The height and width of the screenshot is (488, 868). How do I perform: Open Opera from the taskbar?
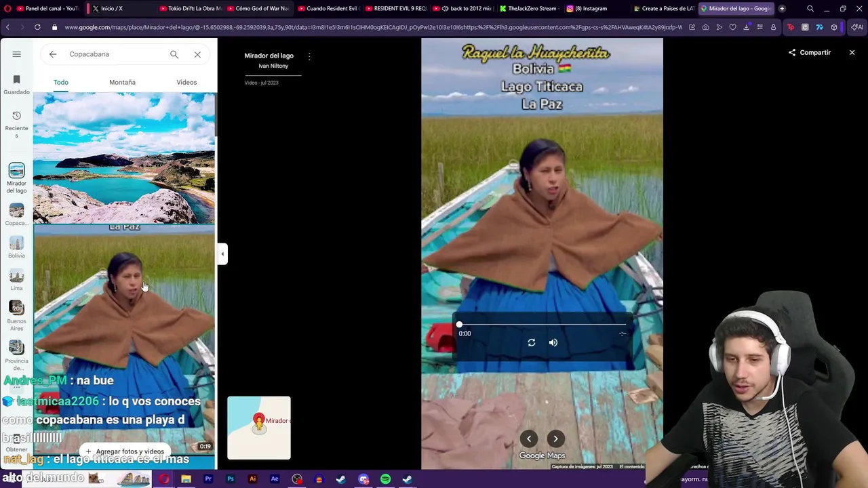(164, 479)
